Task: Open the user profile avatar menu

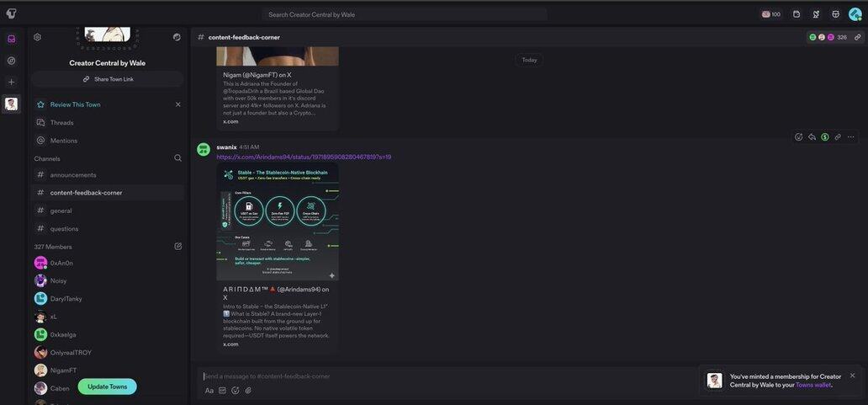Action: click(855, 13)
